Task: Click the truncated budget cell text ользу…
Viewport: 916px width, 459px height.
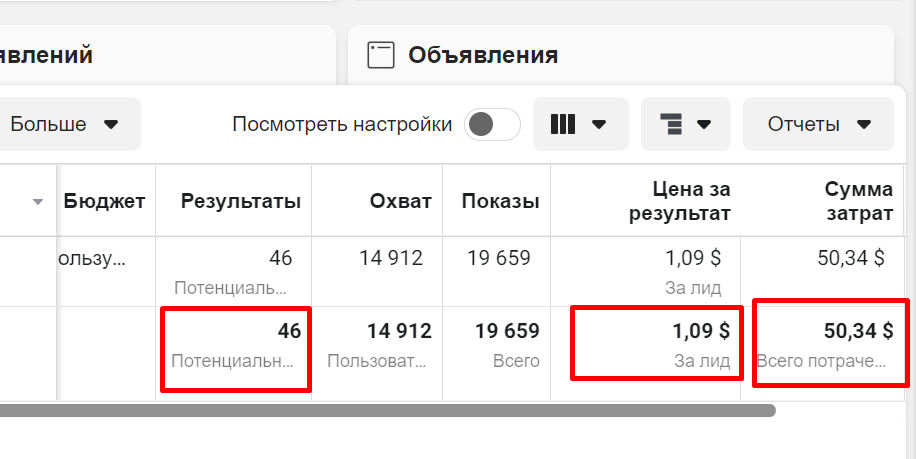Action: tap(92, 258)
